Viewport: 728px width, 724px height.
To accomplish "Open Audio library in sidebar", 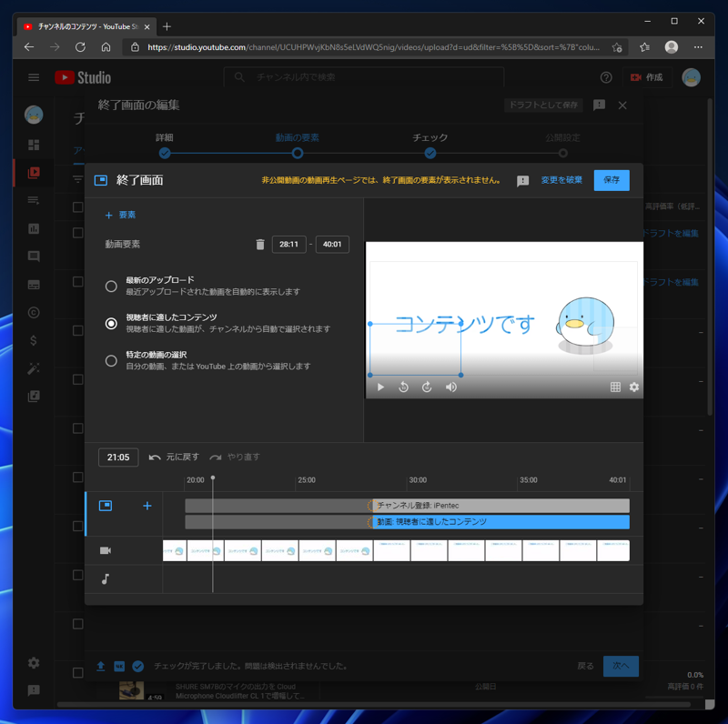I will pos(34,396).
